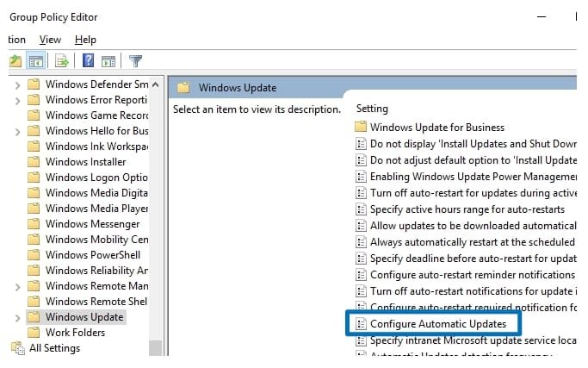Select the Windows PowerShell folder
588x368 pixels.
84,255
